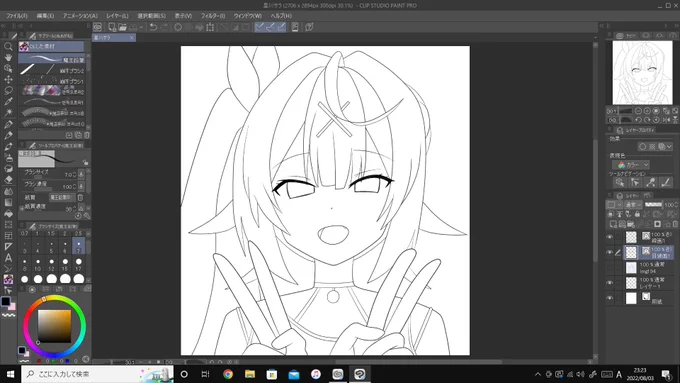Open paper texture 紙質 selector
Viewport: 680px width, 383px height.
click(x=62, y=197)
